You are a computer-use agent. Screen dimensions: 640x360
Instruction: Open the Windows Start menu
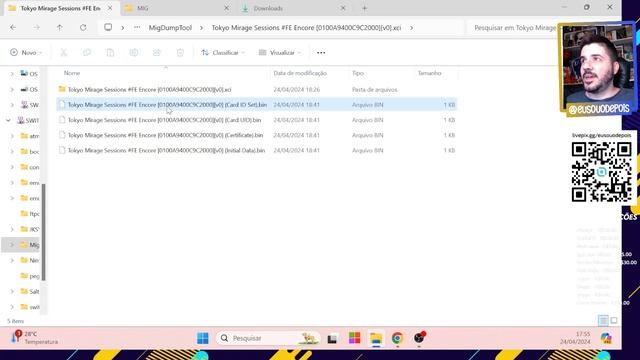point(203,338)
